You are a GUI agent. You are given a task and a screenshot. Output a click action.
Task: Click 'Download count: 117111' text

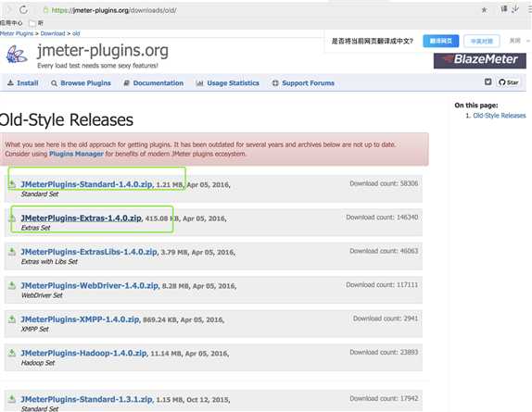point(382,284)
